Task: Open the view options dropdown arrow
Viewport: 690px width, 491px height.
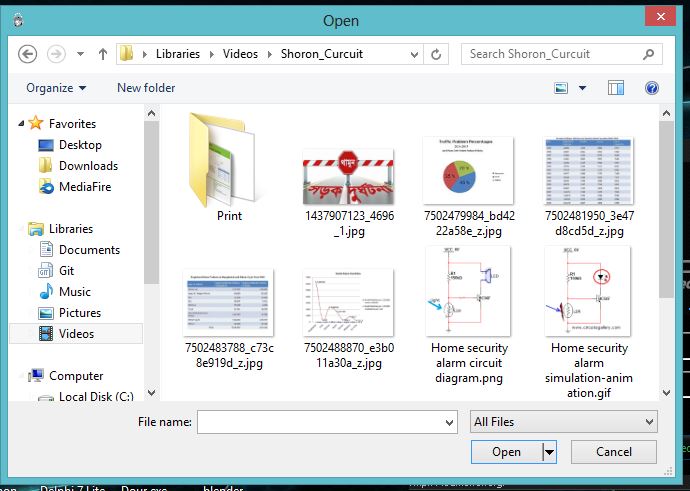Action: tap(582, 88)
